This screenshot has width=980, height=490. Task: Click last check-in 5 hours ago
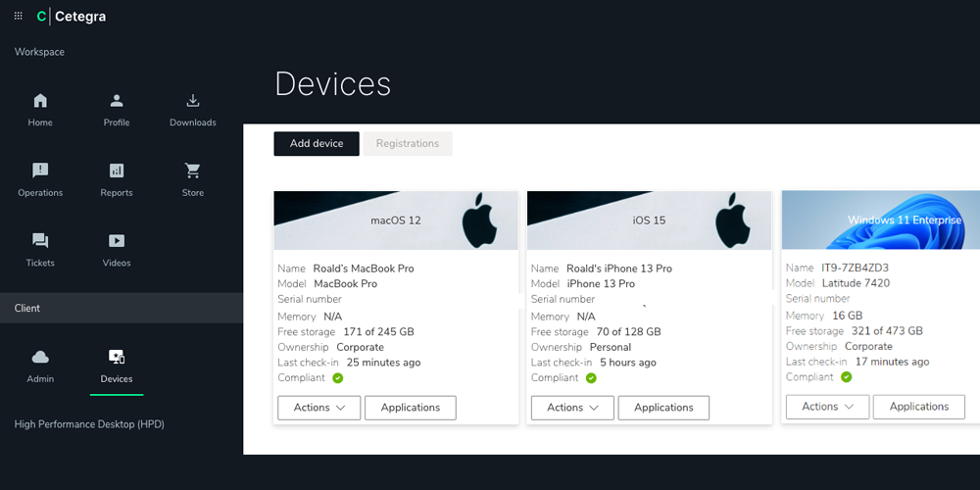tap(628, 363)
